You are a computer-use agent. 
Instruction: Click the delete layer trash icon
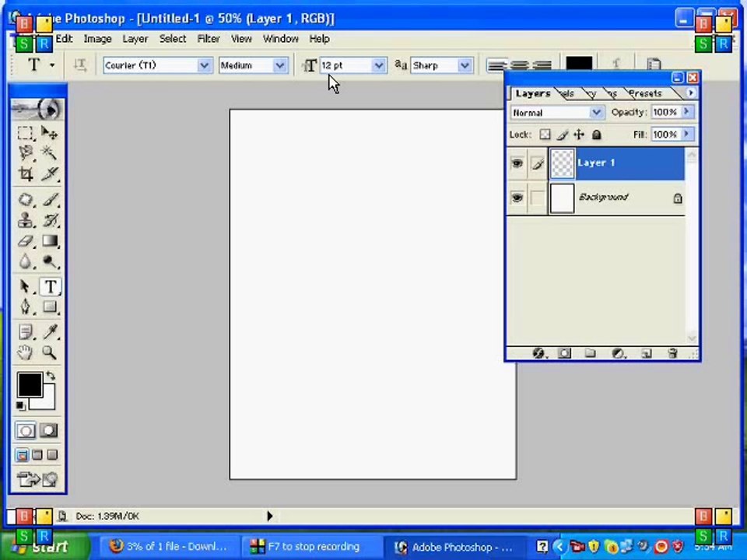672,353
